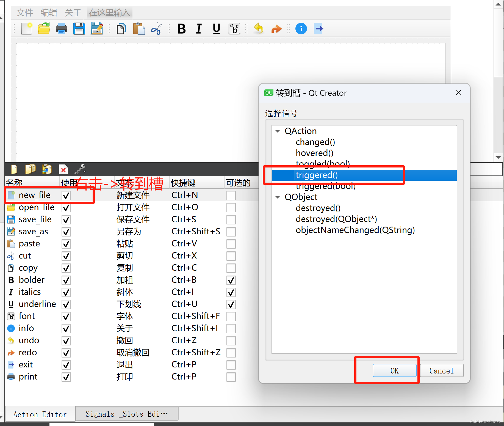The height and width of the screenshot is (426, 504).
Task: Click the Print toolbar icon
Action: coord(61,28)
